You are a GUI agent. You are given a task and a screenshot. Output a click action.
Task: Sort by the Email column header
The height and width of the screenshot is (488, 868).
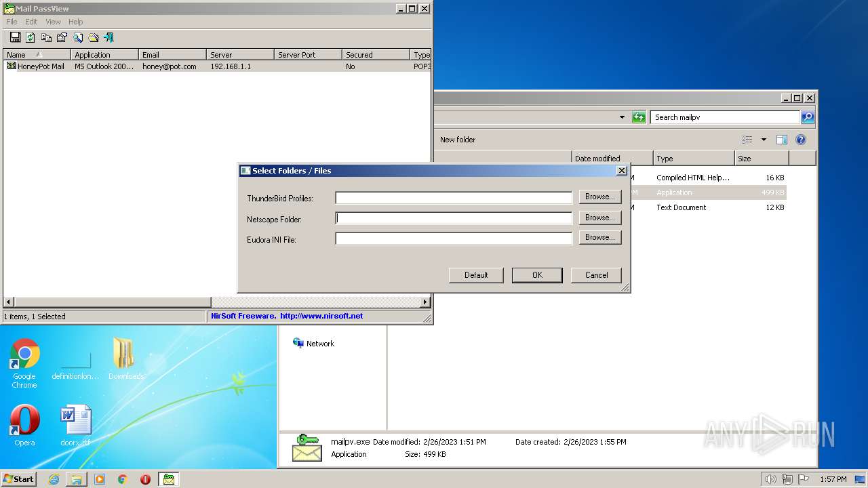tap(172, 55)
